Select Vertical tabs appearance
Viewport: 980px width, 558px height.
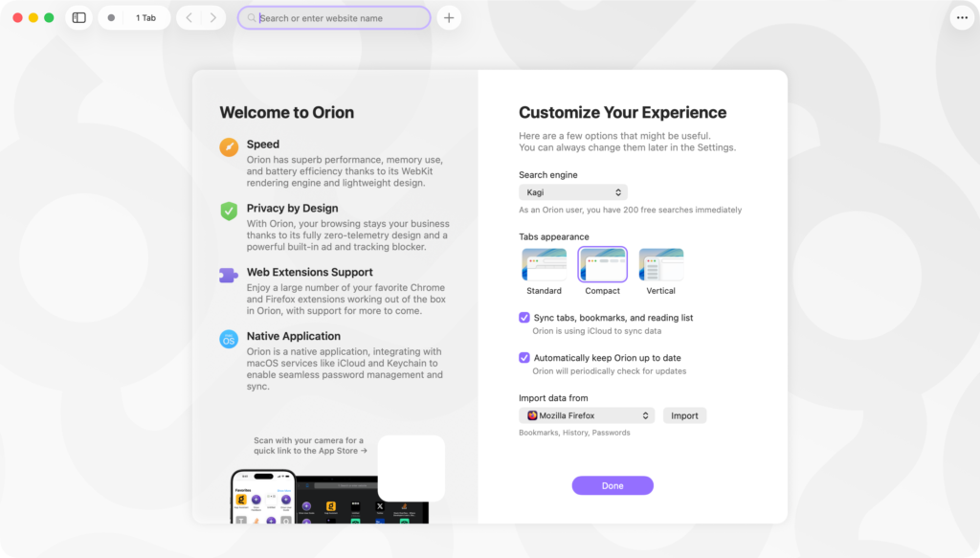(x=660, y=271)
